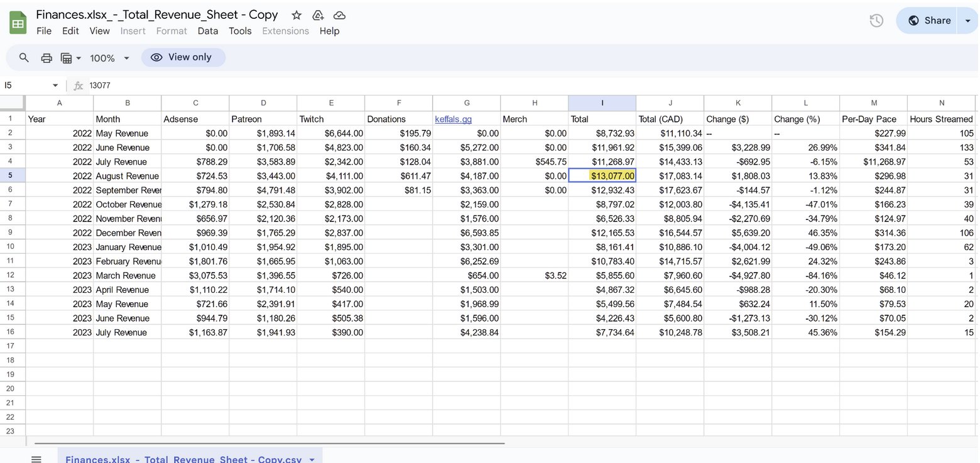Open the File menu
Screen dimensions: 980x463
pyautogui.click(x=44, y=31)
